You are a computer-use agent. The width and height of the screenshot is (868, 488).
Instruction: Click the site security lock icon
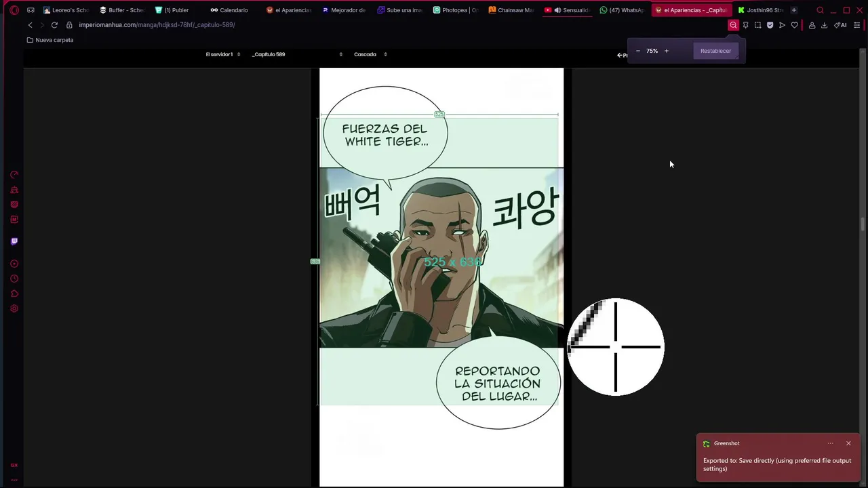tap(69, 25)
